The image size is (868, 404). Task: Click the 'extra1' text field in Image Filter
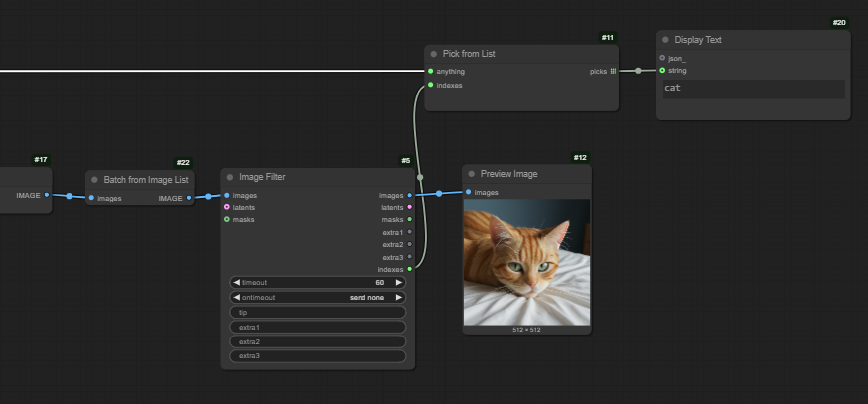click(318, 328)
